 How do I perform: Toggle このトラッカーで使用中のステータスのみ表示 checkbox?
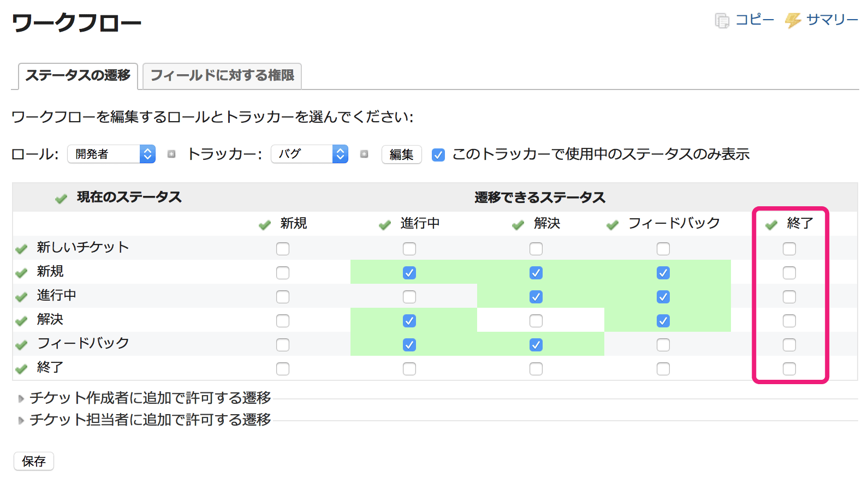(x=438, y=155)
